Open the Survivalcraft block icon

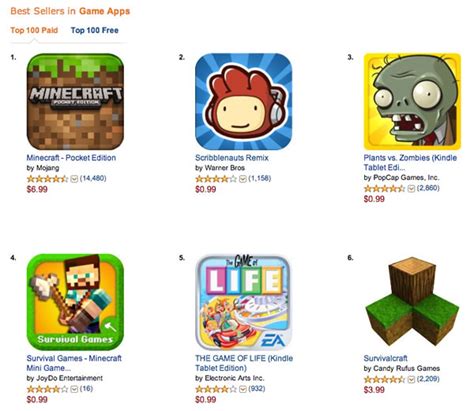pos(412,302)
